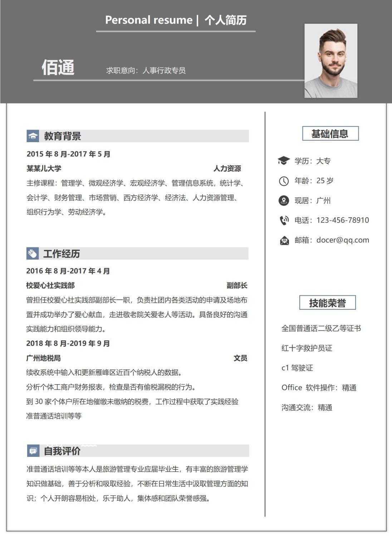The width and height of the screenshot is (392, 555).
Task: Click the graduation cap icon beside 教育背景
Action: [33, 136]
